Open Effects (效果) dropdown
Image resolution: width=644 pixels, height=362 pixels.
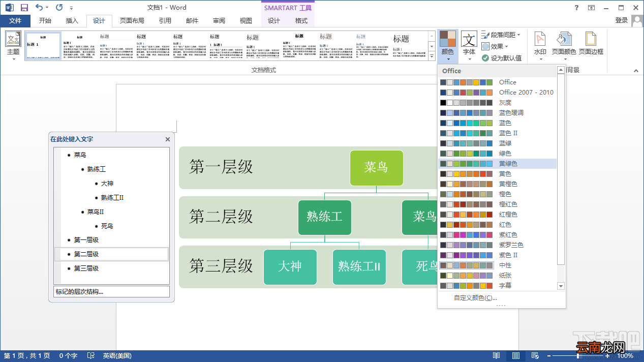495,46
